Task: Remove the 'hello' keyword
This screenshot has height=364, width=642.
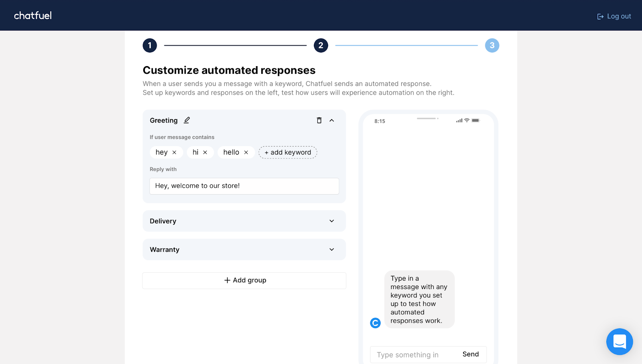Action: coord(246,152)
